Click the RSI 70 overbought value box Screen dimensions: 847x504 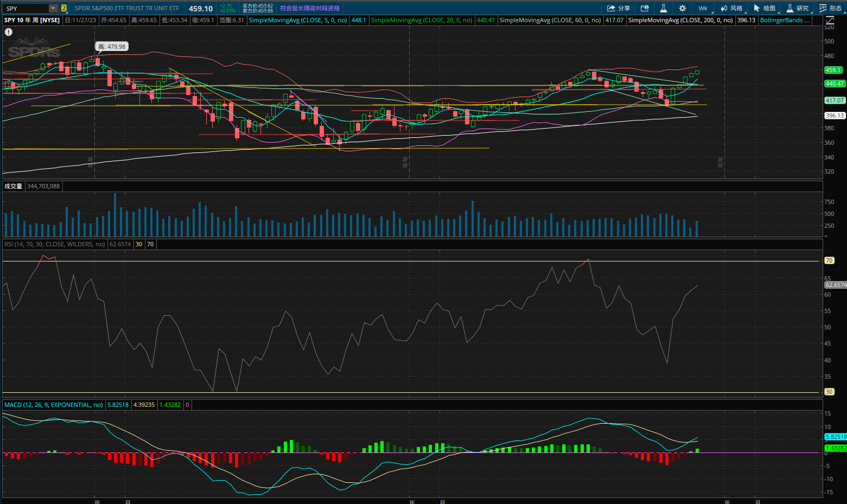150,244
